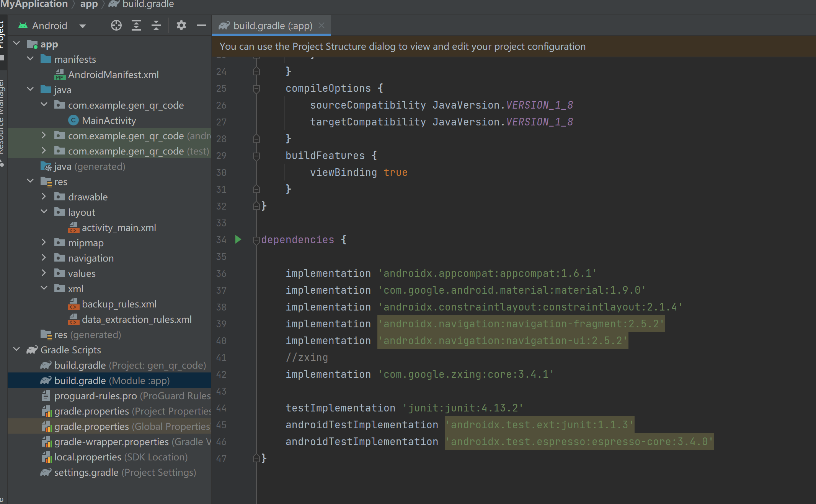Collapse the main com.example.gen_qr_code package
The image size is (816, 504).
[x=44, y=105]
